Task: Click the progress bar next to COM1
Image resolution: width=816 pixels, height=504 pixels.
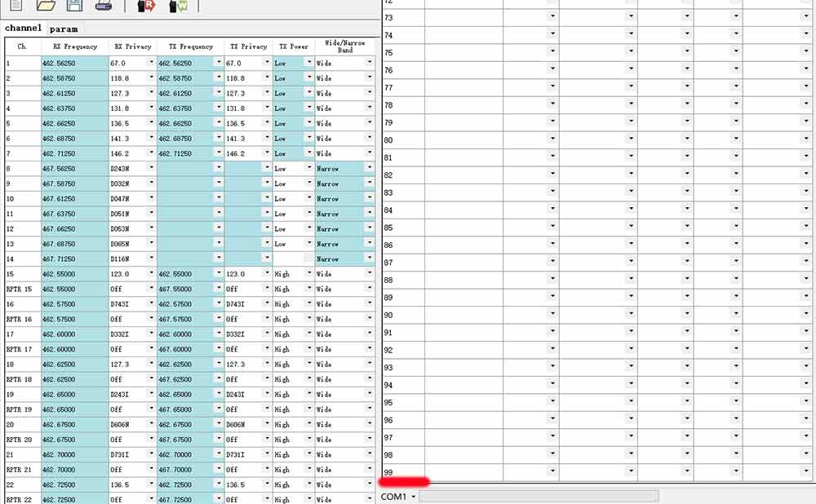Action: (539, 496)
